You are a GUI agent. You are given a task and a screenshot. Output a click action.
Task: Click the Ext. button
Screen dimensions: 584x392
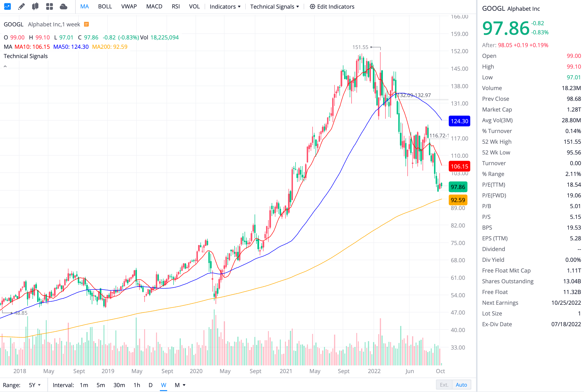tap(444, 385)
